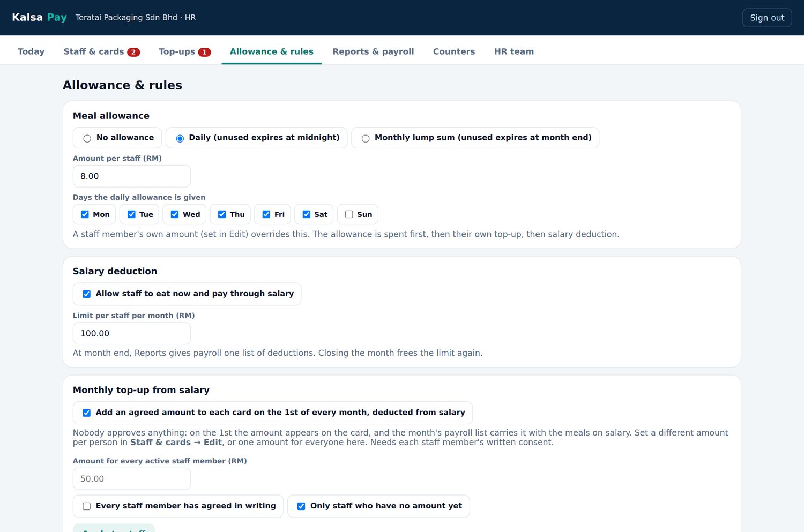Uncheck the Tue day checkbox
804x532 pixels.
[131, 214]
